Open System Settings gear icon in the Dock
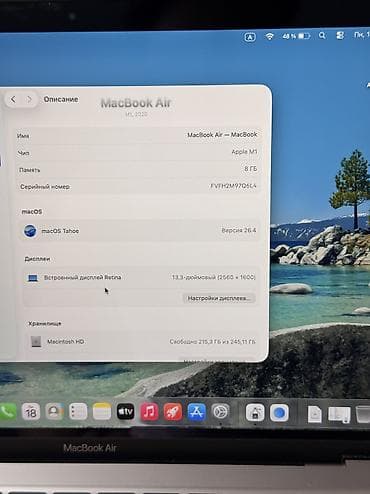 (x=220, y=412)
